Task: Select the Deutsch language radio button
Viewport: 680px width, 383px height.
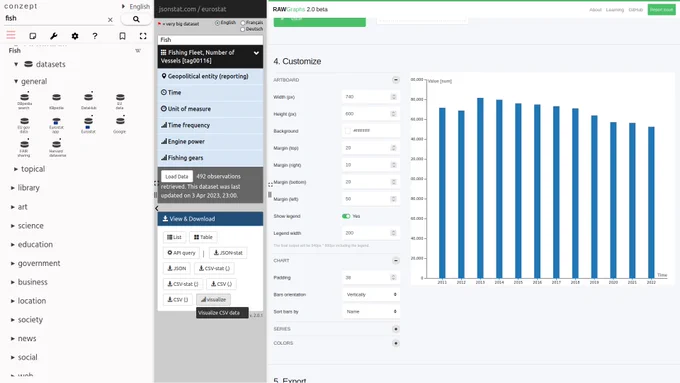Action: click(243, 29)
